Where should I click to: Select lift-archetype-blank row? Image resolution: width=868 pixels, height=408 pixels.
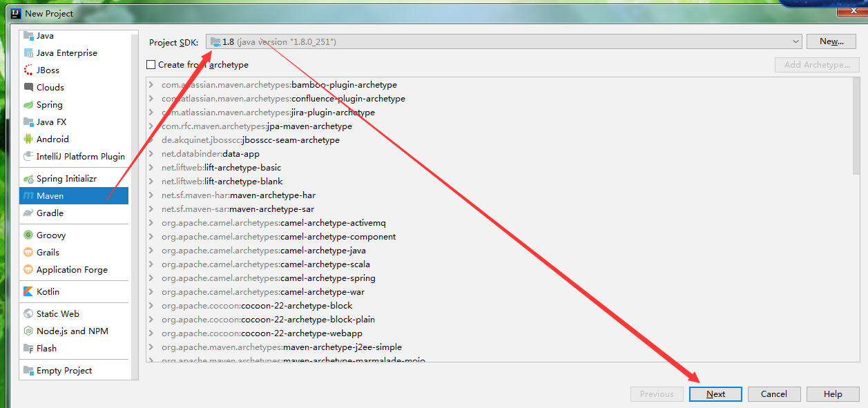pos(499,182)
